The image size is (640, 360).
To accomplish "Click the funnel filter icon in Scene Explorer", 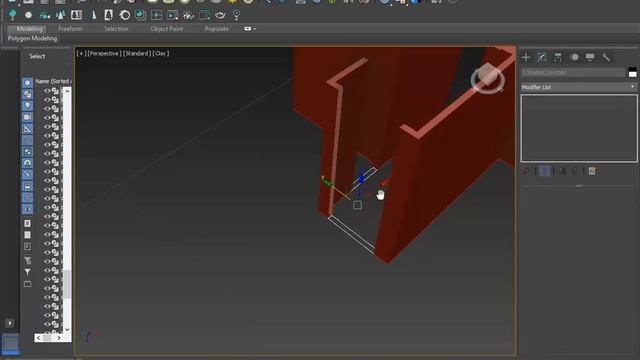I will (x=27, y=271).
